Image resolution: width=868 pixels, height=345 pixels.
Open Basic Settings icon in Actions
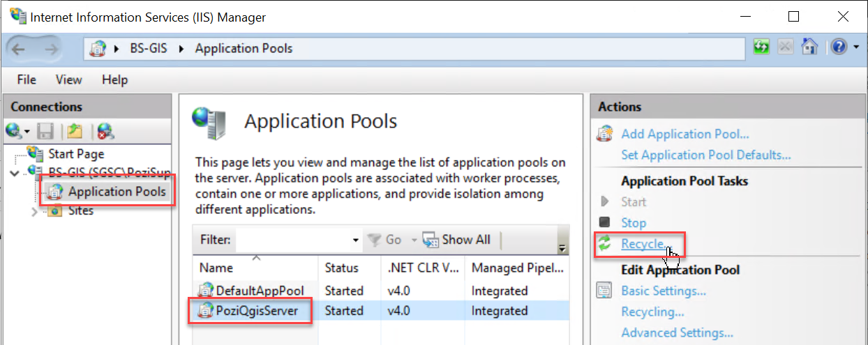(x=604, y=291)
